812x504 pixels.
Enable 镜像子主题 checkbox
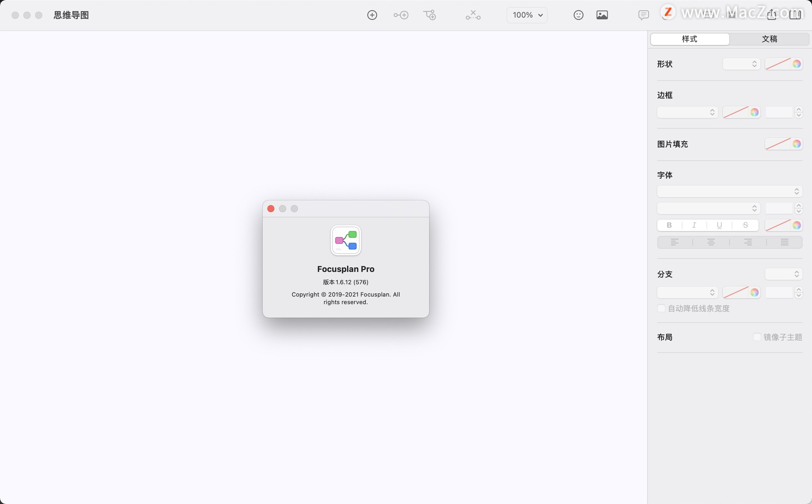(x=757, y=337)
